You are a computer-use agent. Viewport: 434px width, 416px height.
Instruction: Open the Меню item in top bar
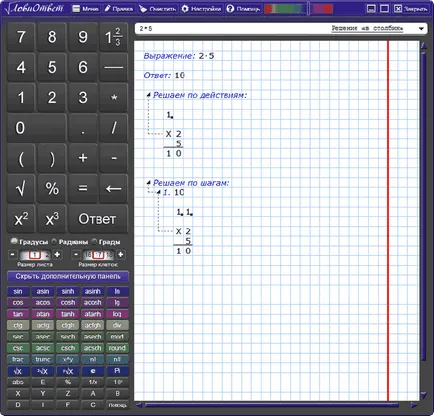tap(86, 9)
